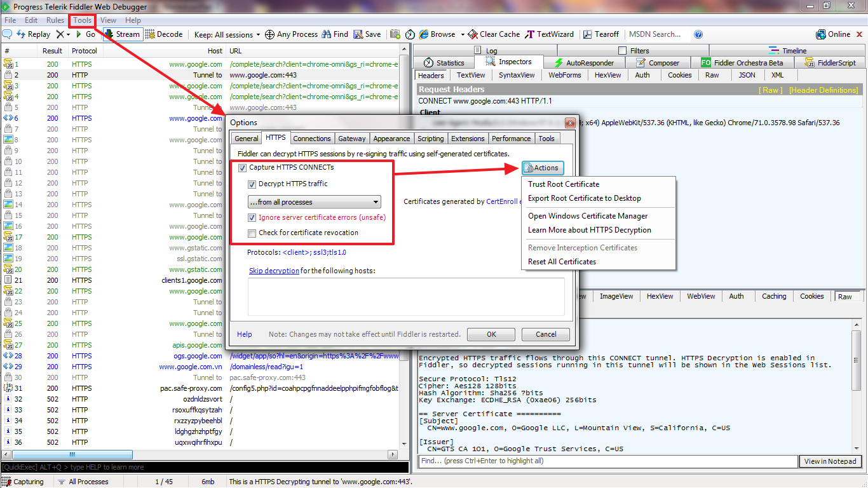Screen dimensions: 868x488
Task: Enable Check for certificate revocation
Action: [252, 233]
